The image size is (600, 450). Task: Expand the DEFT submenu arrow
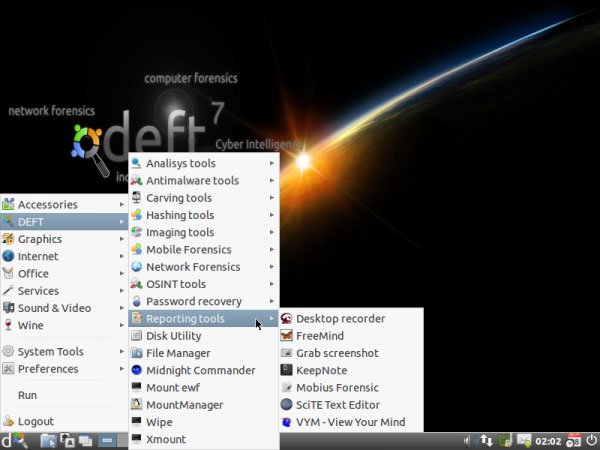tap(122, 222)
